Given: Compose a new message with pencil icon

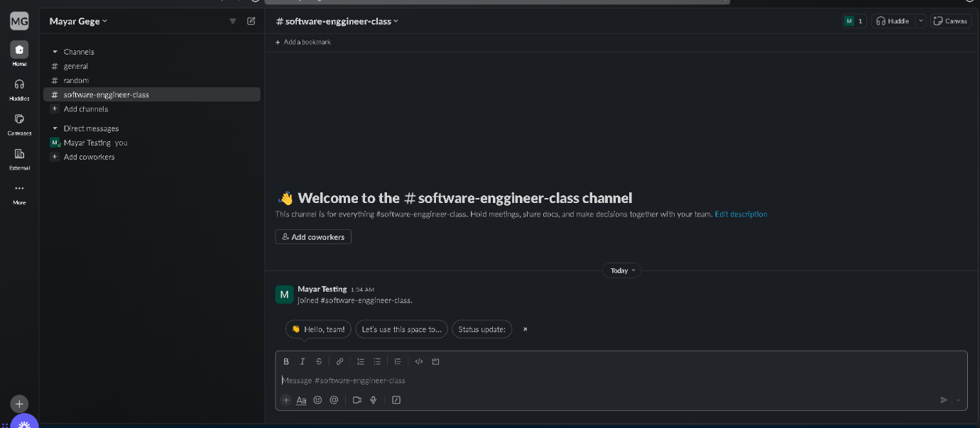Looking at the screenshot, I should click(x=251, y=21).
